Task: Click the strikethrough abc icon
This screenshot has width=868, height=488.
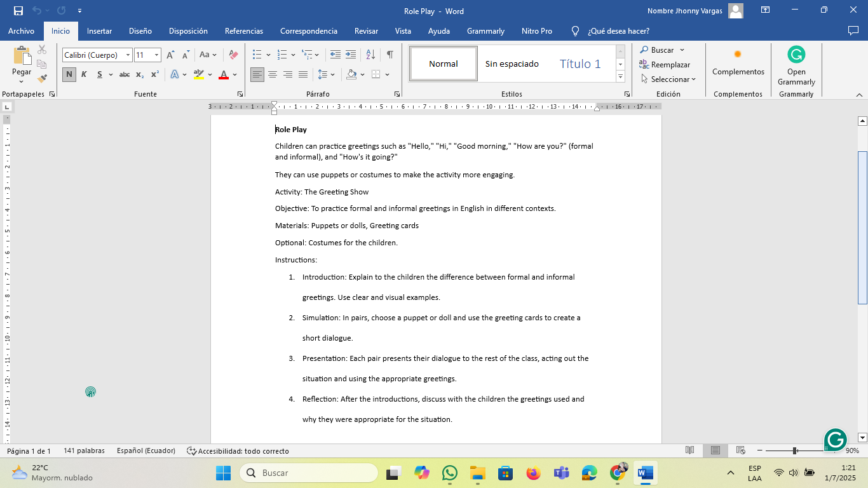Action: (125, 75)
